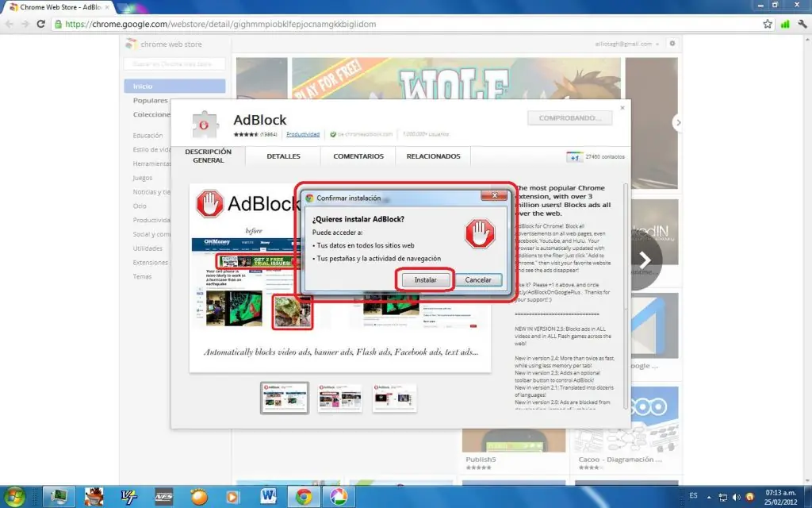Toggle the bookmark star in the address bar
812x508 pixels.
(x=767, y=24)
